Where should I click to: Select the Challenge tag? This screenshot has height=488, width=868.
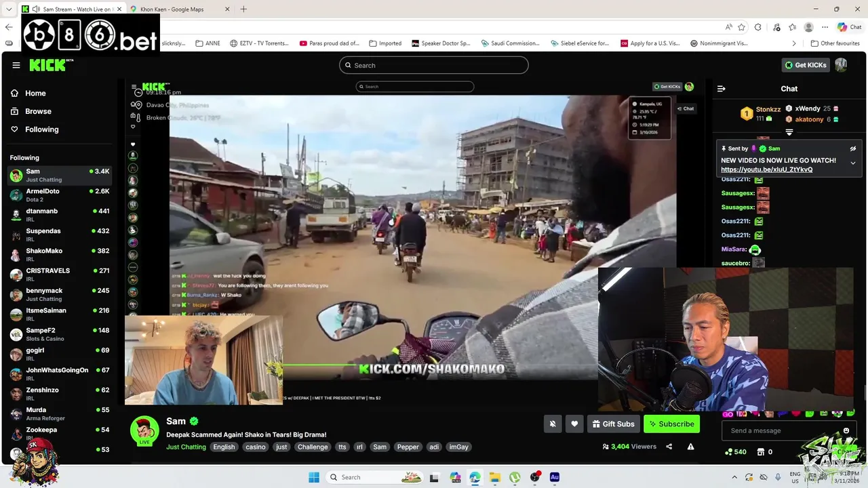pos(313,447)
